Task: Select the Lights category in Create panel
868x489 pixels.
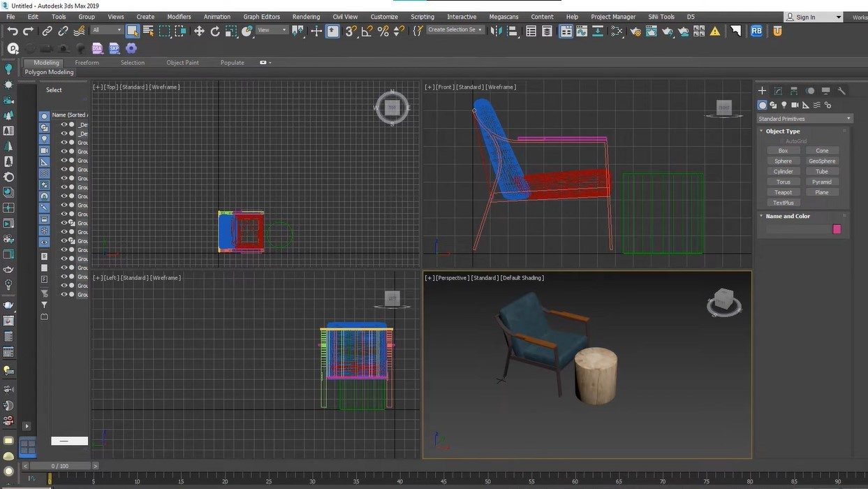Action: pos(784,105)
